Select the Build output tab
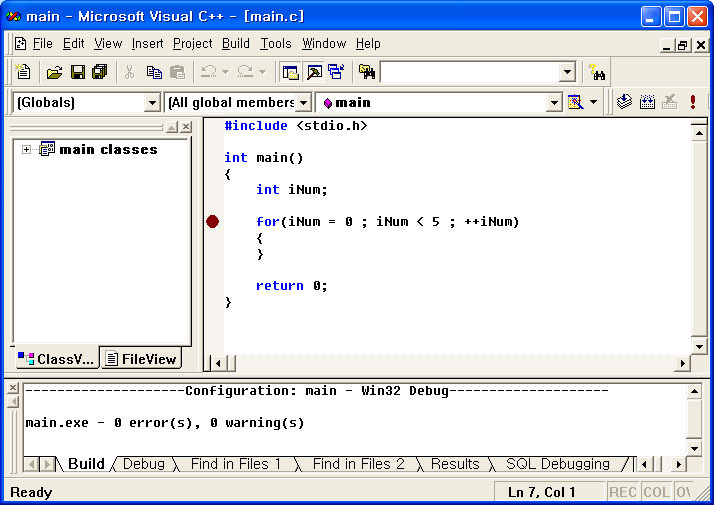 [86, 464]
